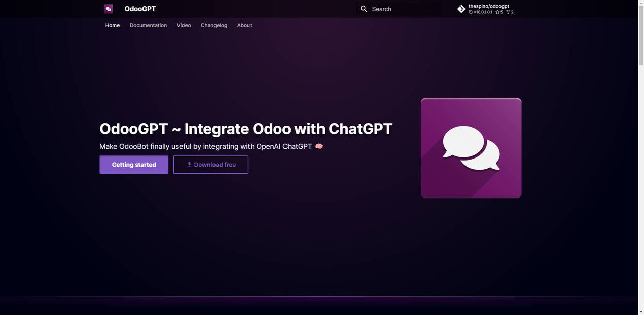View the Changelog page
644x315 pixels.
pyautogui.click(x=213, y=25)
